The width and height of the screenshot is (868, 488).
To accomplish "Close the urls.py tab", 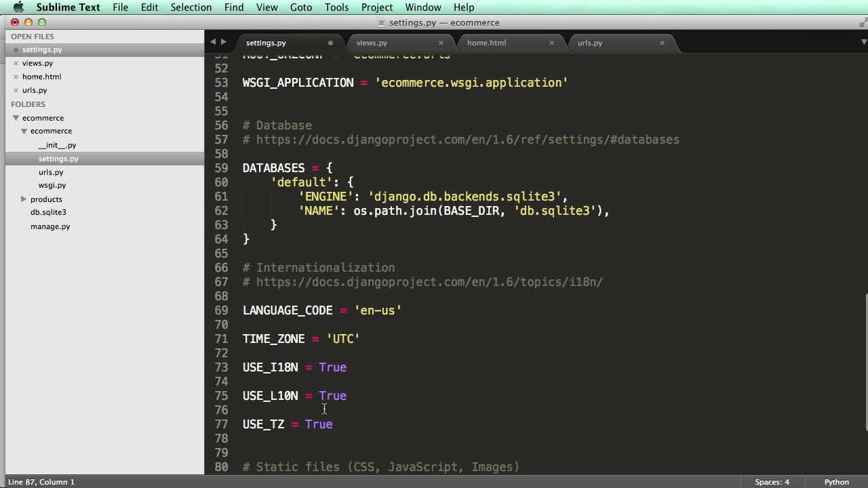I will click(x=662, y=43).
